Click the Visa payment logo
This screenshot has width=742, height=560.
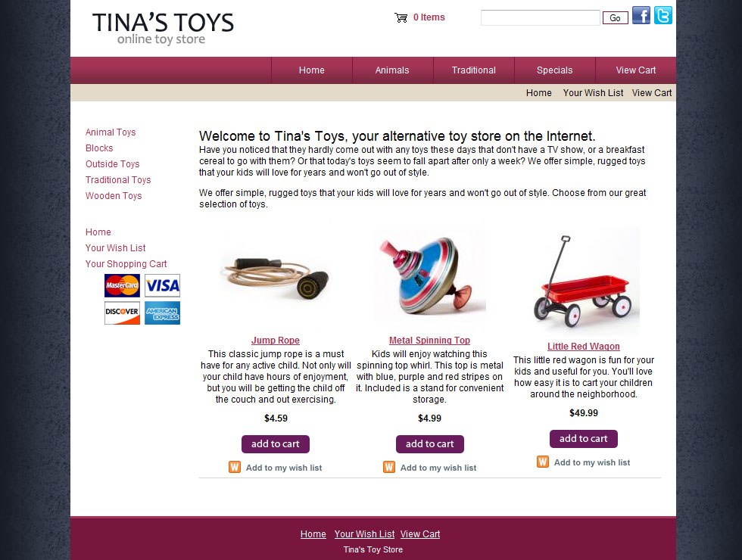[162, 285]
